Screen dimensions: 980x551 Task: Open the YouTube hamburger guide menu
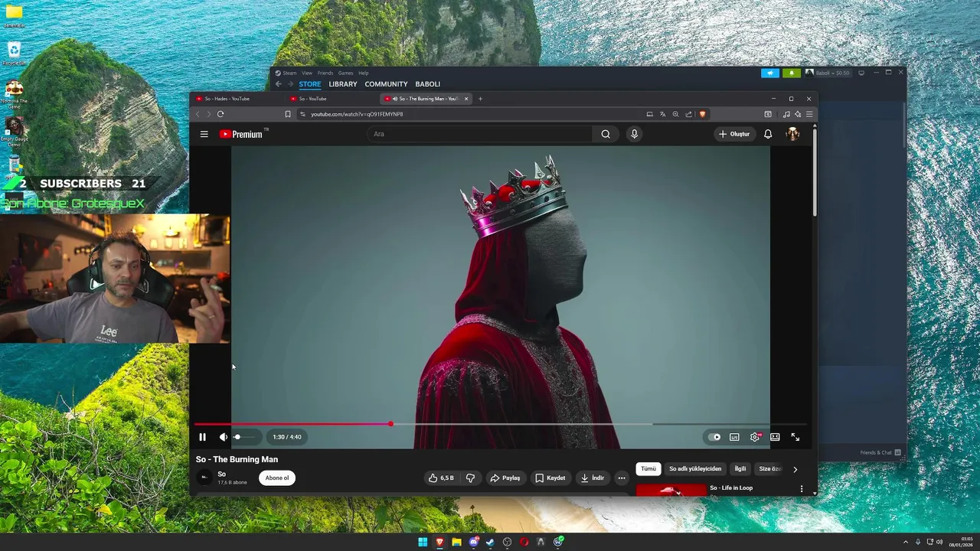tap(204, 134)
